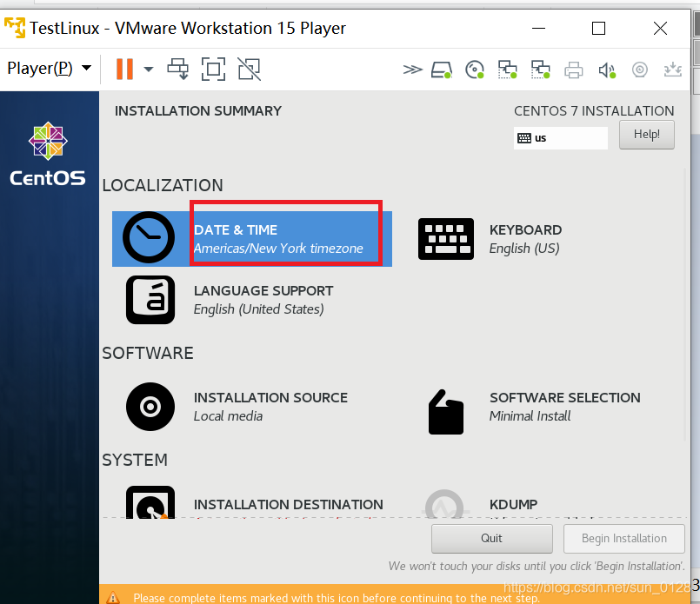Click Send Ctrl+Alt+Del toolbar icon
Screen dimensions: 700x604
click(178, 70)
